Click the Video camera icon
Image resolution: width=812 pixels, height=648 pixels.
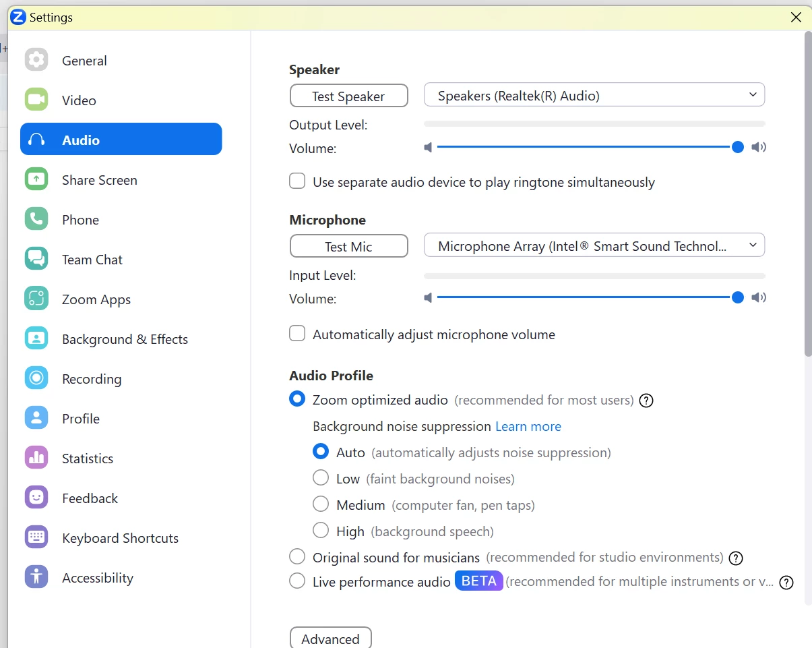(x=36, y=100)
